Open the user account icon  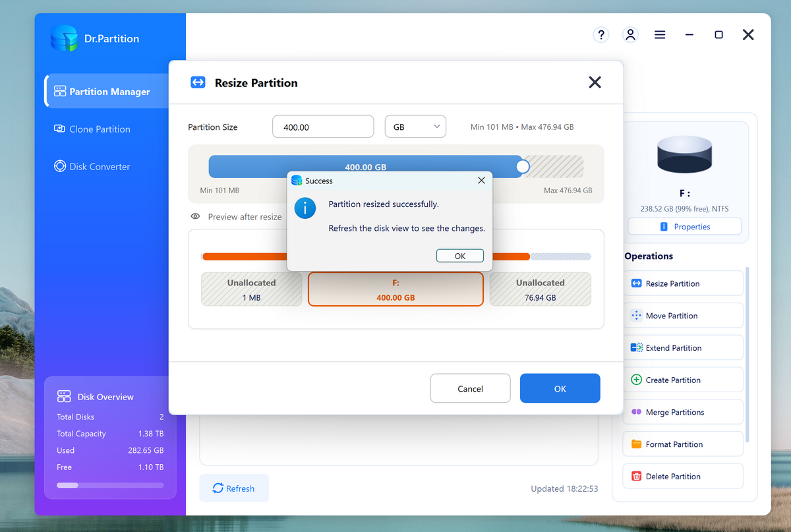[x=631, y=34]
